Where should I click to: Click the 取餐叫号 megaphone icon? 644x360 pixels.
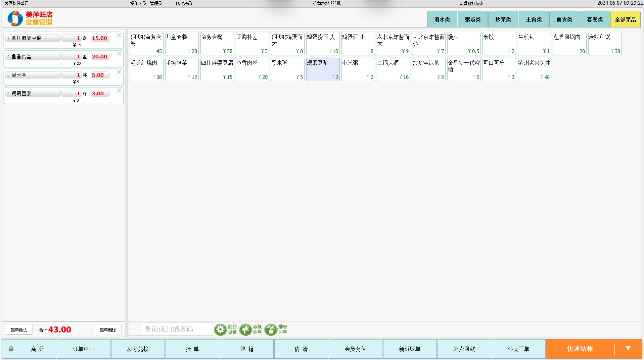(246, 329)
